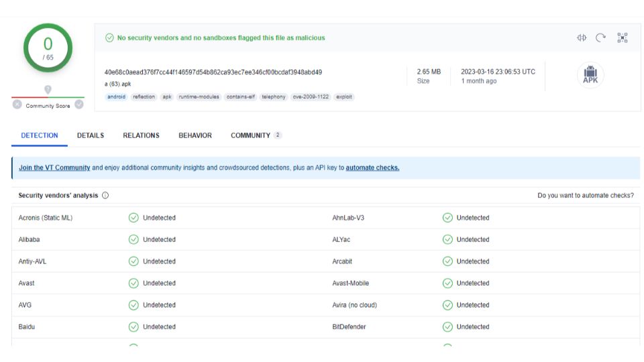Open the DETECTION tab
This screenshot has height=362, width=644.
pos(40,135)
